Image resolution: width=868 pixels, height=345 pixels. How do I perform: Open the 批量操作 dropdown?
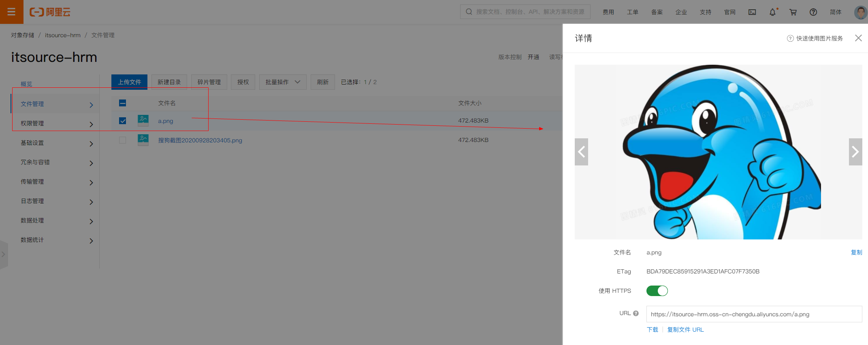(283, 82)
